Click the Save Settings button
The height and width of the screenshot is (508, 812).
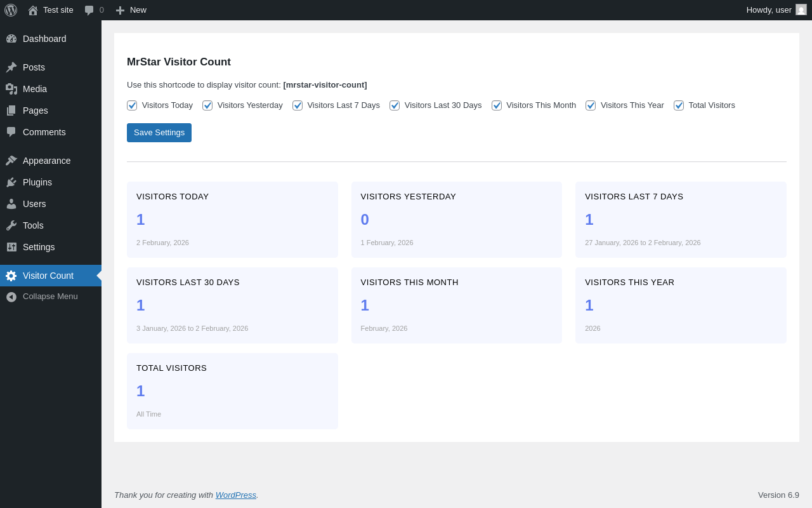159,133
